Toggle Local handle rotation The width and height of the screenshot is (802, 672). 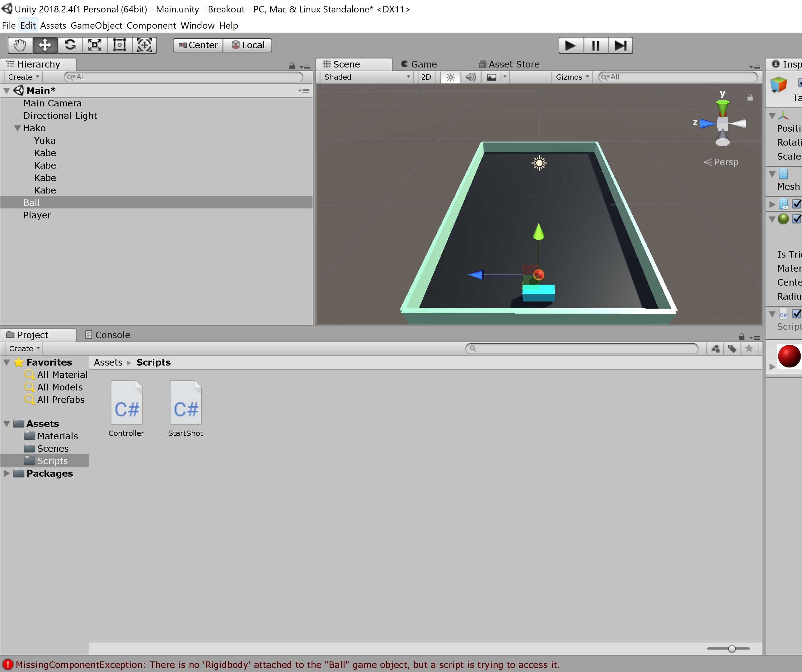click(x=247, y=45)
